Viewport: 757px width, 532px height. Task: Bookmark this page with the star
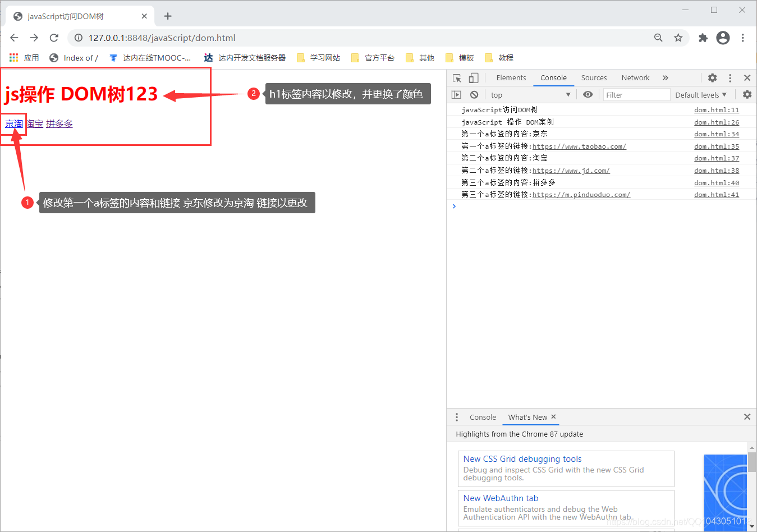[x=678, y=38]
